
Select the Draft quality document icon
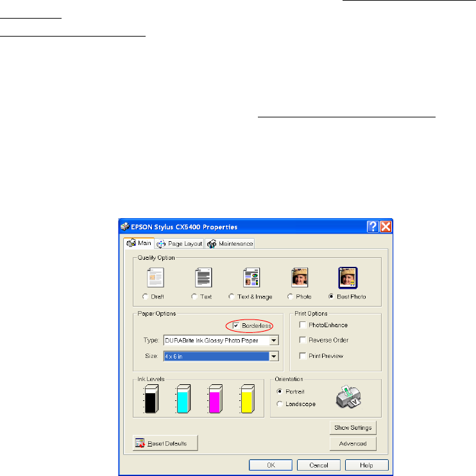(155, 278)
